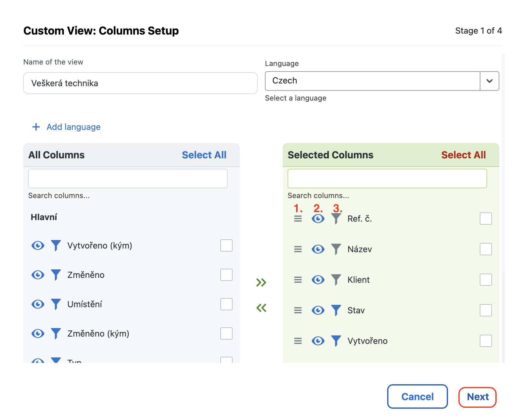Toggle eye icon for Vytvořeno (kým)

click(x=38, y=245)
